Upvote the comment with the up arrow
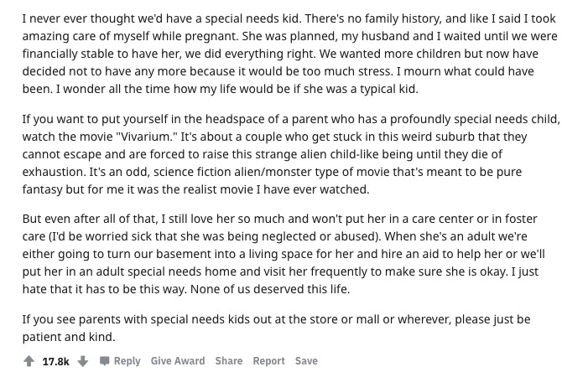588x372 pixels. pyautogui.click(x=29, y=361)
